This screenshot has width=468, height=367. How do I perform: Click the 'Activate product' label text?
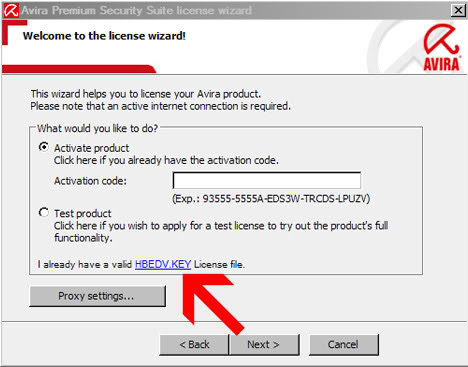92,148
